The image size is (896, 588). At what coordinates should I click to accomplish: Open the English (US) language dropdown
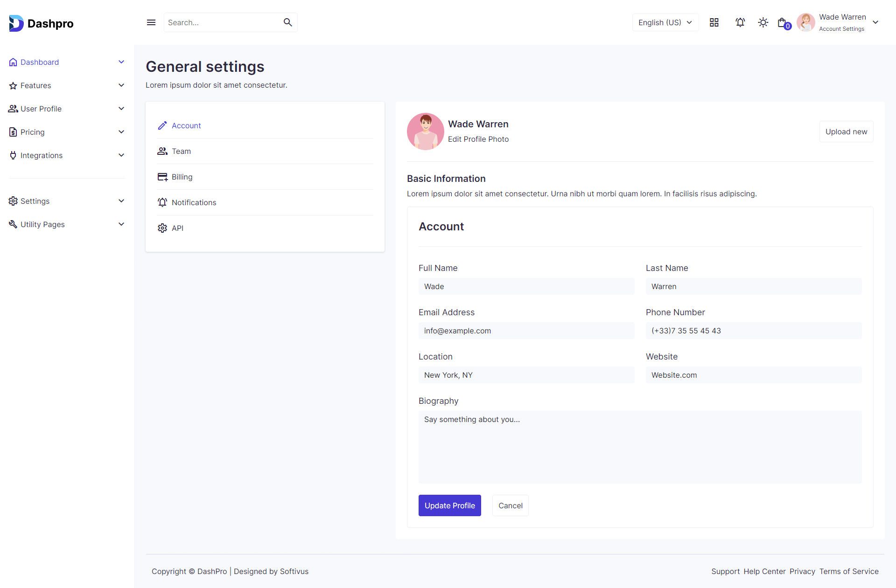point(665,22)
